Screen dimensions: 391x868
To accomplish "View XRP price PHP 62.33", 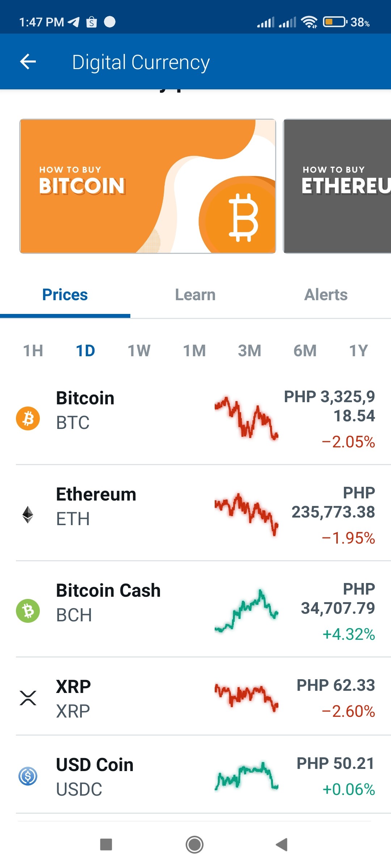I will [336, 685].
